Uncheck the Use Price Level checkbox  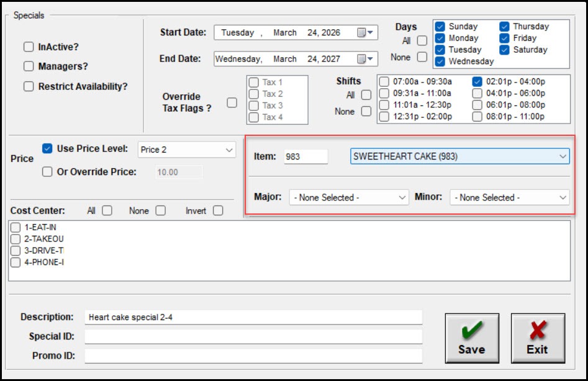tap(47, 149)
